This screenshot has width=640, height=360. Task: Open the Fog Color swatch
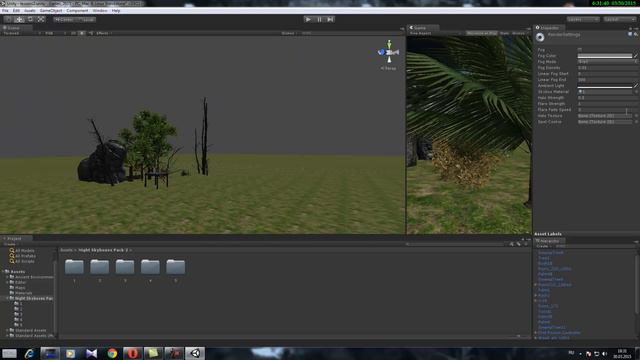pyautogui.click(x=604, y=56)
